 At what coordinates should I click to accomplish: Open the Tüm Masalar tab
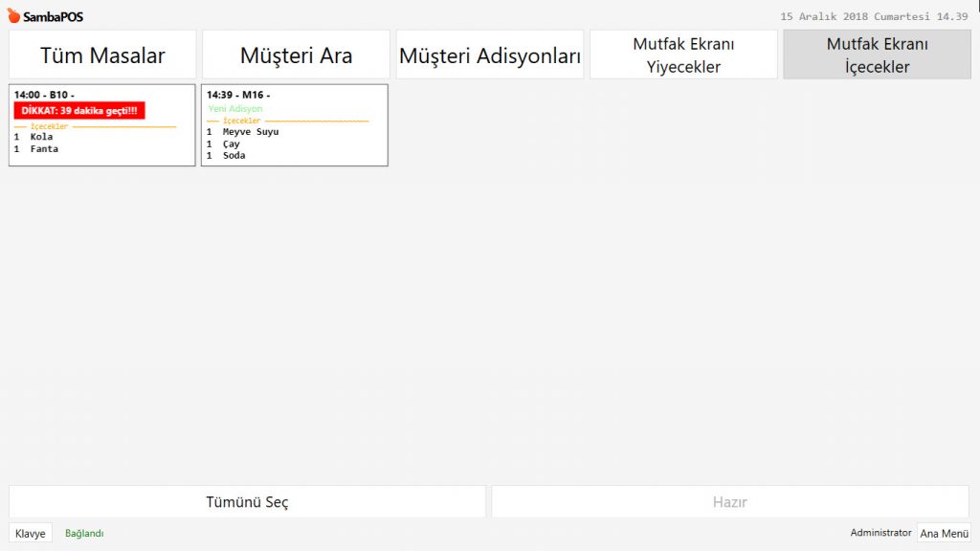[x=102, y=55]
